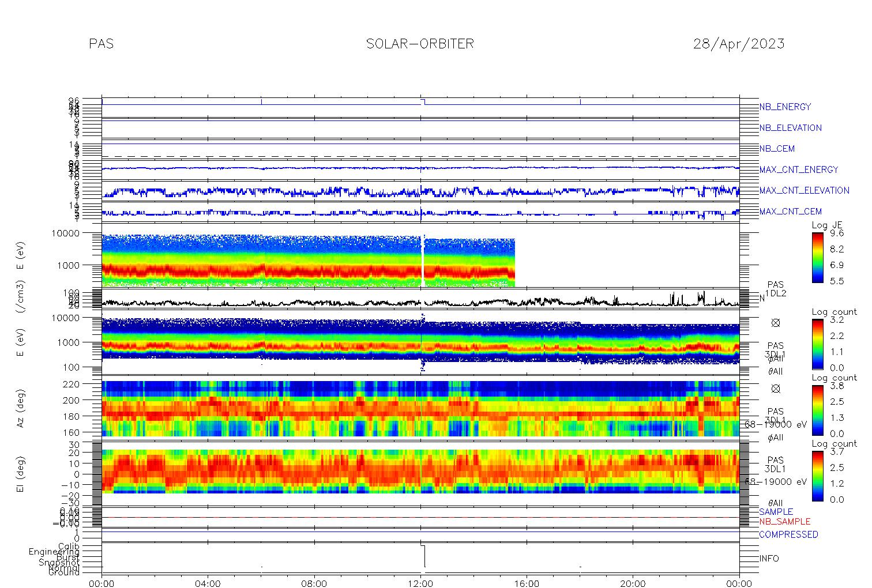Image resolution: width=872 pixels, height=588 pixels.
Task: Click the azimuth angle spectrogram panel
Action: pos(420,408)
